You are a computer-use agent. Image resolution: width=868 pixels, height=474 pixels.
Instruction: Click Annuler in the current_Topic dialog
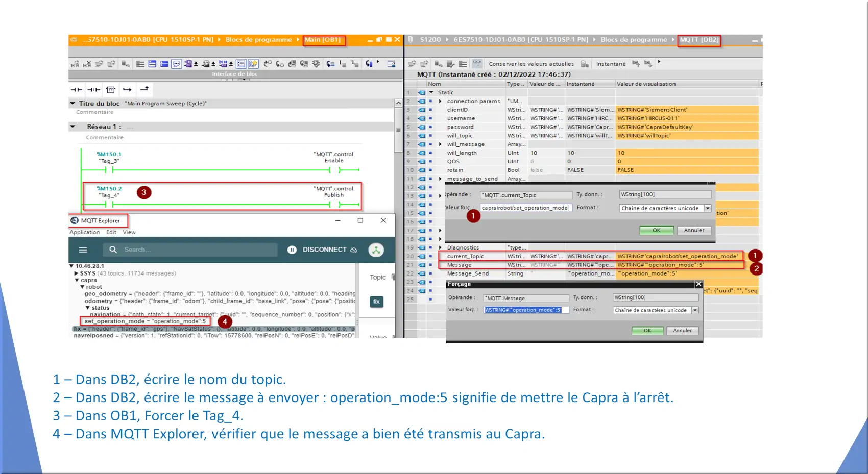click(x=694, y=230)
